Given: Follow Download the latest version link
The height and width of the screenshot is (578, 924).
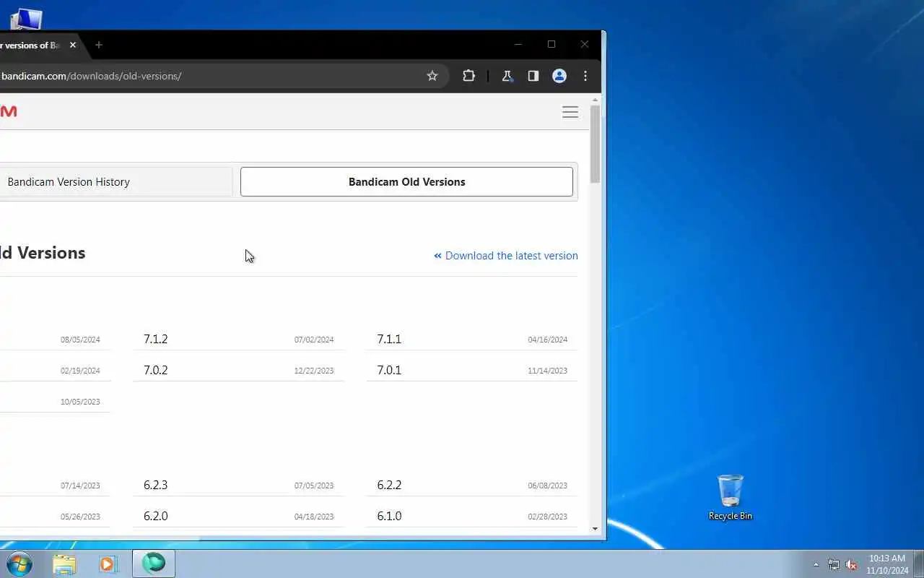Looking at the screenshot, I should click(506, 256).
